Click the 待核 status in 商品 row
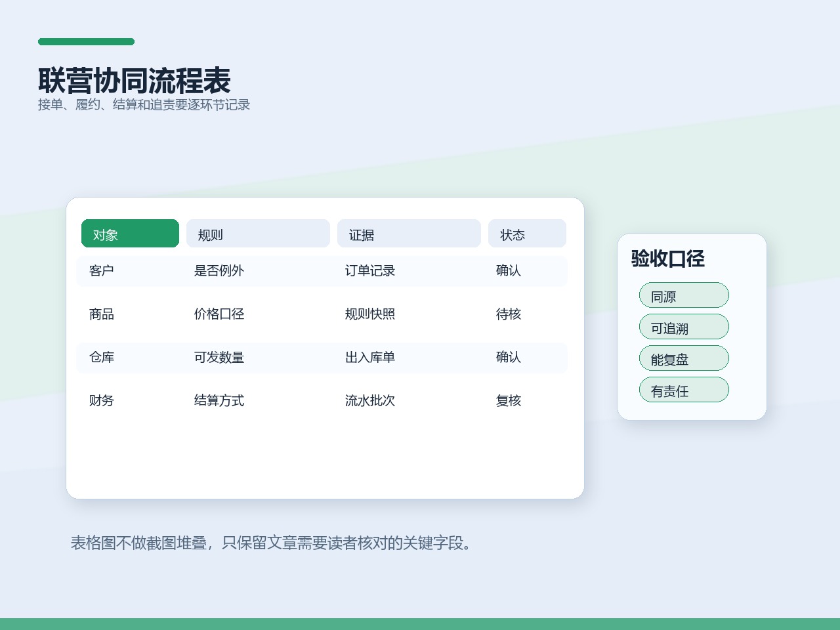 point(509,314)
